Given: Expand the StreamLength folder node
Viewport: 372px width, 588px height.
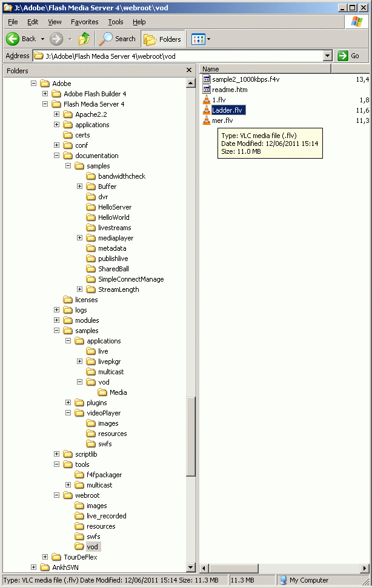Looking at the screenshot, I should click(79, 289).
